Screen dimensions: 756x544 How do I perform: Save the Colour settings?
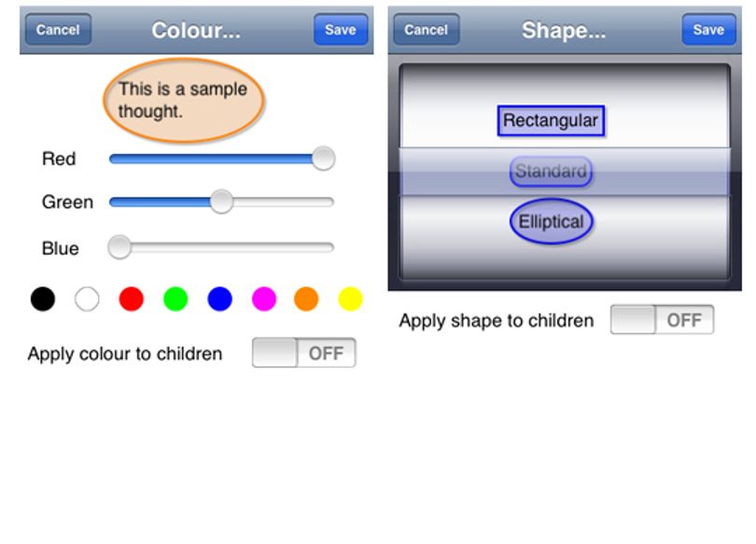[x=341, y=29]
